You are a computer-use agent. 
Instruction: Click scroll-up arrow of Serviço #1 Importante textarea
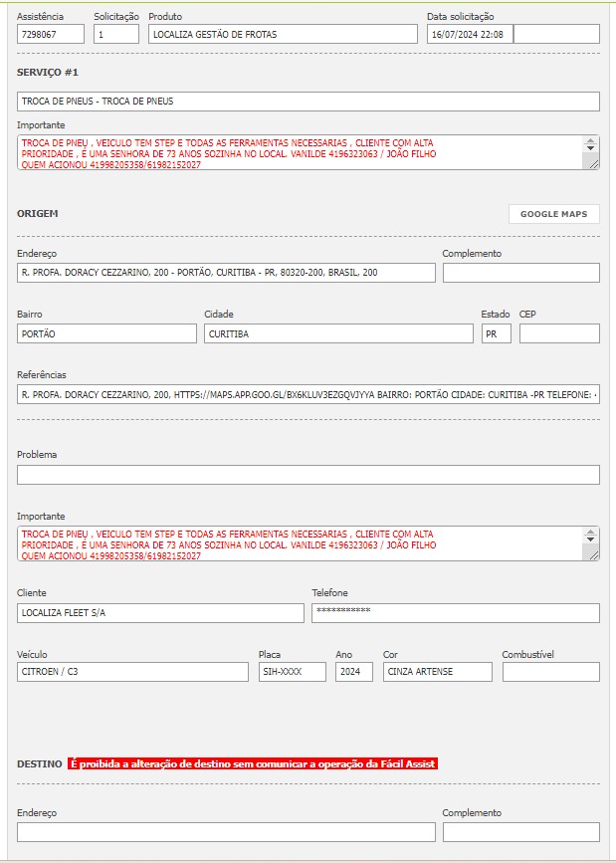click(x=591, y=142)
